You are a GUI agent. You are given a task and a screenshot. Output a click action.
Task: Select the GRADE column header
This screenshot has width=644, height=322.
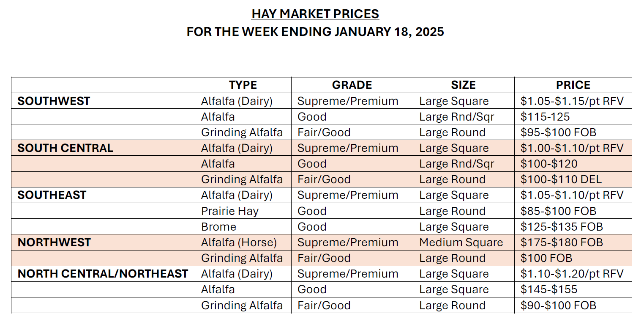[x=352, y=85]
